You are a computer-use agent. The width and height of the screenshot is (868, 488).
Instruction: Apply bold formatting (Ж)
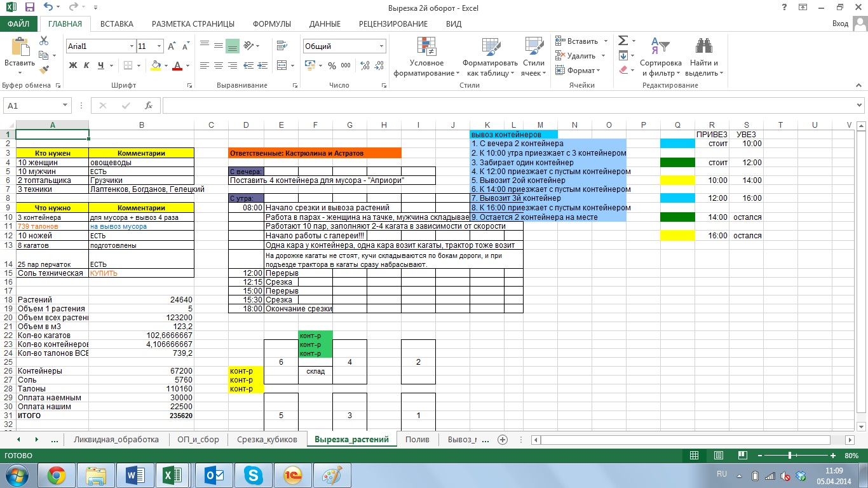click(x=72, y=65)
